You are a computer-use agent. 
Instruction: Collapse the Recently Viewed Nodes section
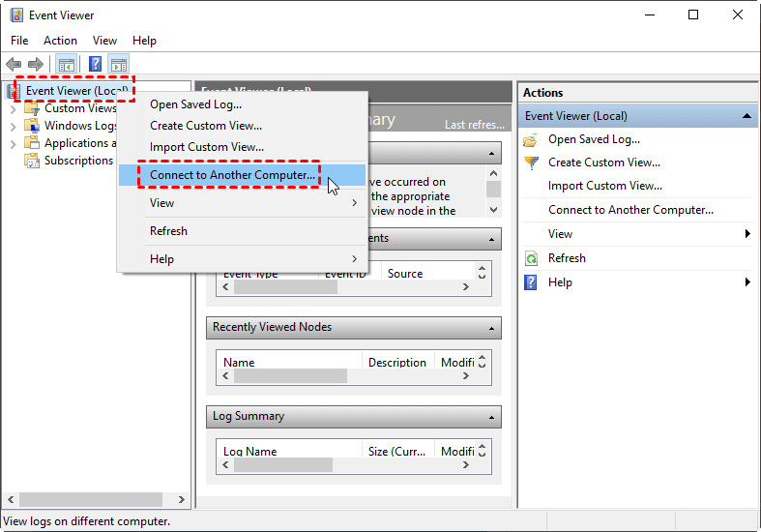(491, 328)
